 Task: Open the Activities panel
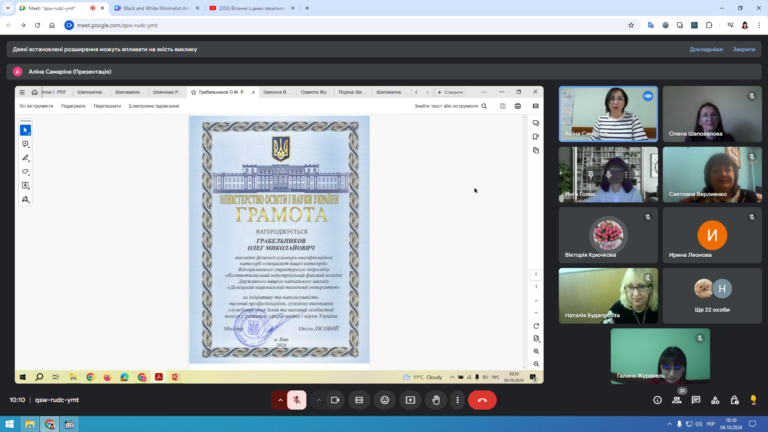(715, 400)
